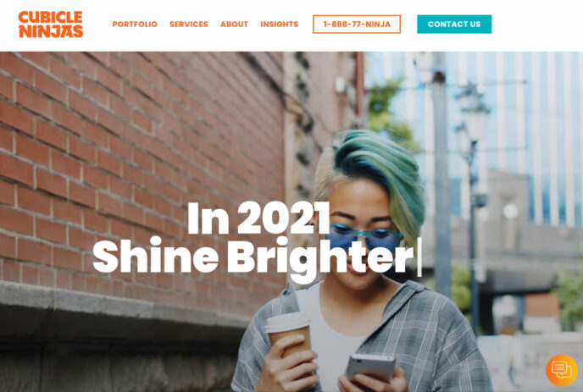Click the red brick wall background
Image resolution: width=583 pixels, height=392 pixels.
pos(142,167)
